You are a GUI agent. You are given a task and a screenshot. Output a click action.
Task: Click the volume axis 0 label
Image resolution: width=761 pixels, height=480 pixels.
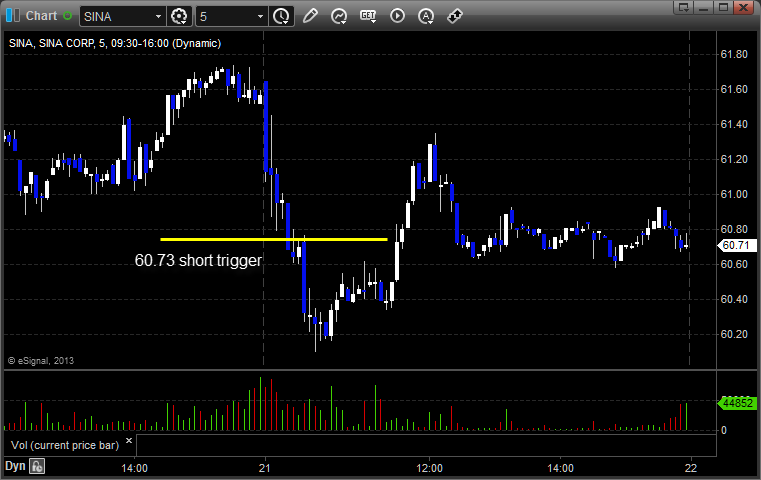724,430
